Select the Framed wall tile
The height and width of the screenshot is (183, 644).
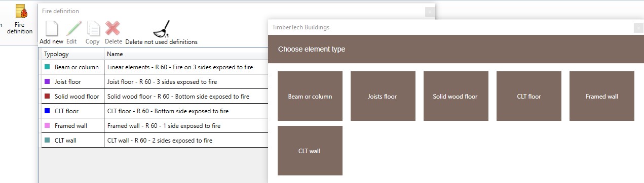[602, 96]
